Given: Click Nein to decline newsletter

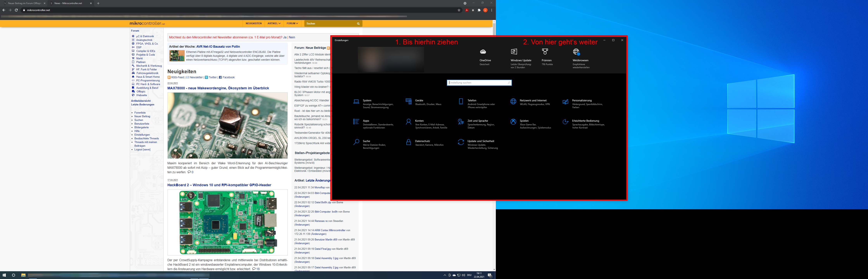Looking at the screenshot, I should (x=292, y=37).
